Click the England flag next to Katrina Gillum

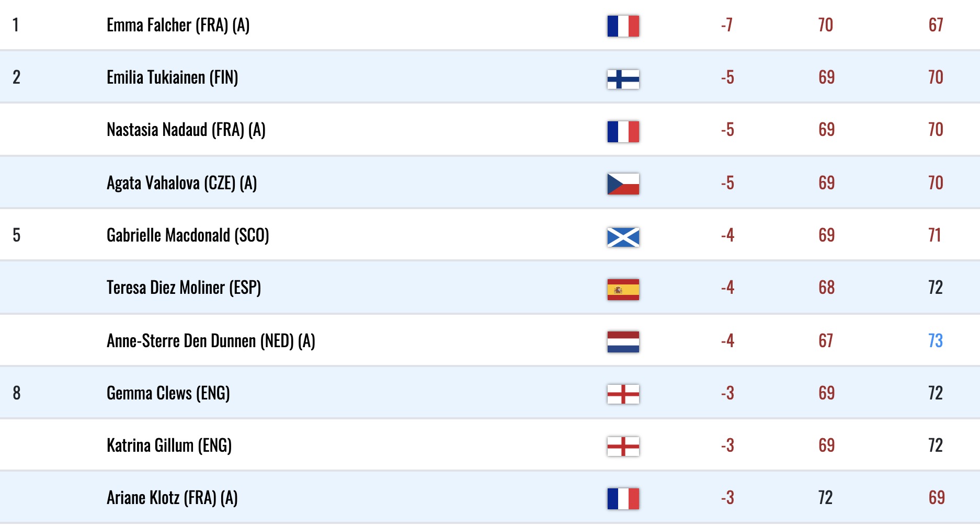pos(623,446)
